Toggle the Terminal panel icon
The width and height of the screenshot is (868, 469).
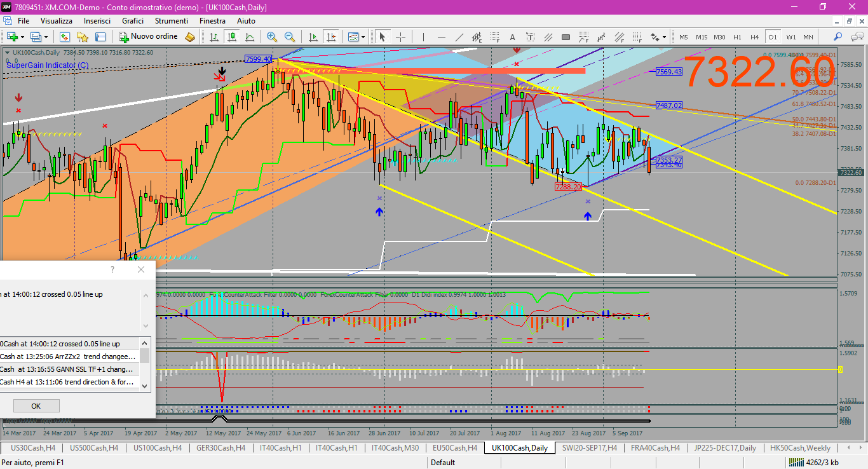(100, 37)
